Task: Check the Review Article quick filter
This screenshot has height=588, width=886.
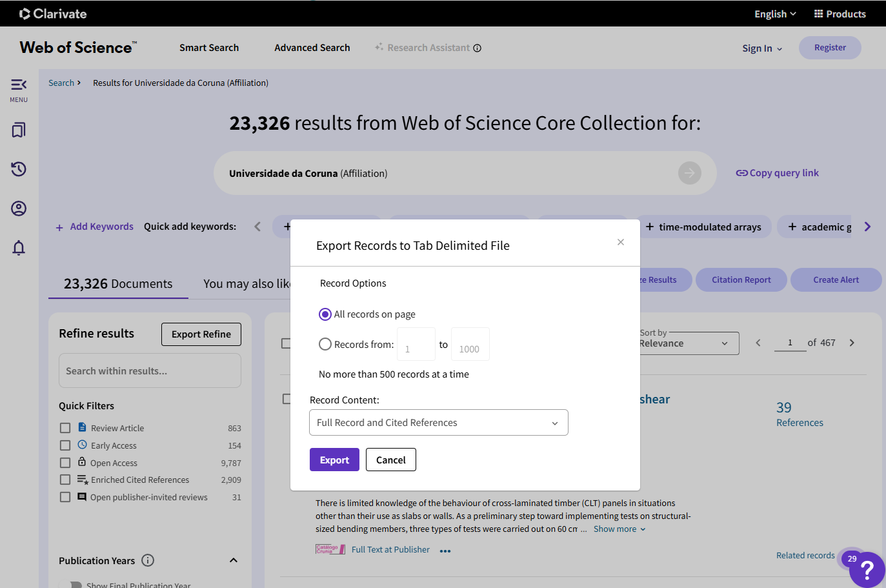Action: (x=65, y=428)
